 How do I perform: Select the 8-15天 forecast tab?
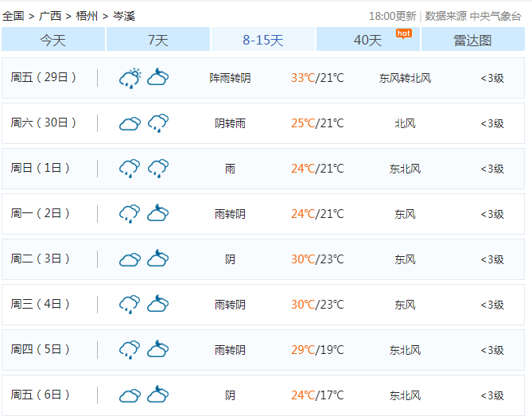263,40
